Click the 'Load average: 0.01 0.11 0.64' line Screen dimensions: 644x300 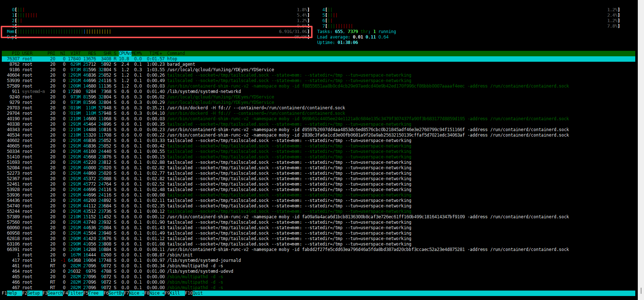(x=353, y=37)
